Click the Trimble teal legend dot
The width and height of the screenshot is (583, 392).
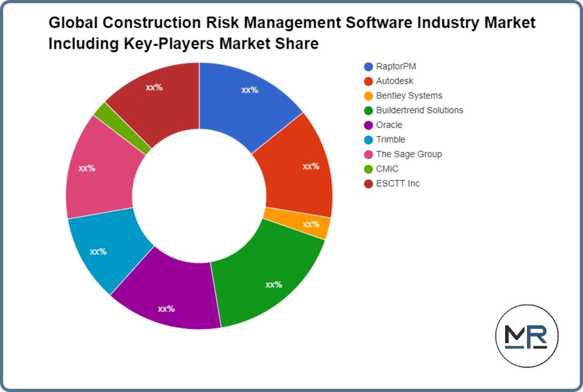[368, 140]
